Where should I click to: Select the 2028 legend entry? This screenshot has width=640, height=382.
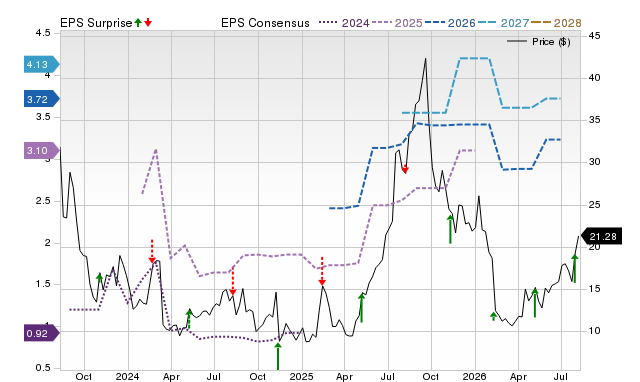556,23
